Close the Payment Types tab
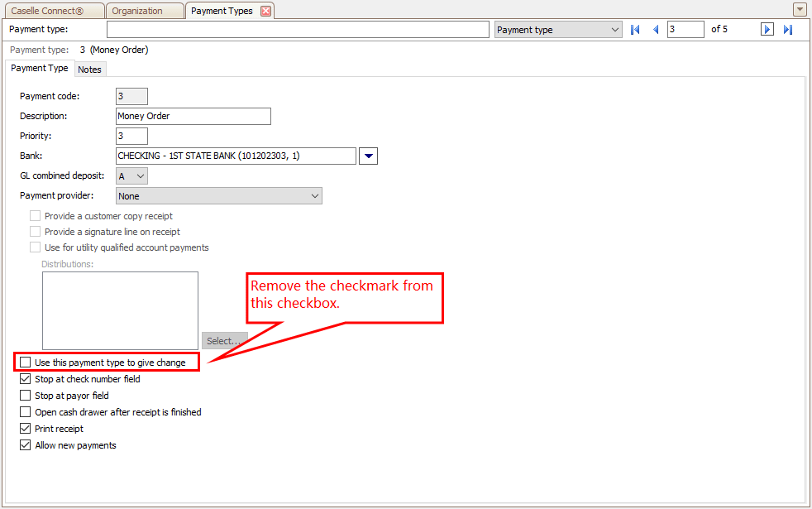Screen dimensions: 812x509 [x=265, y=11]
